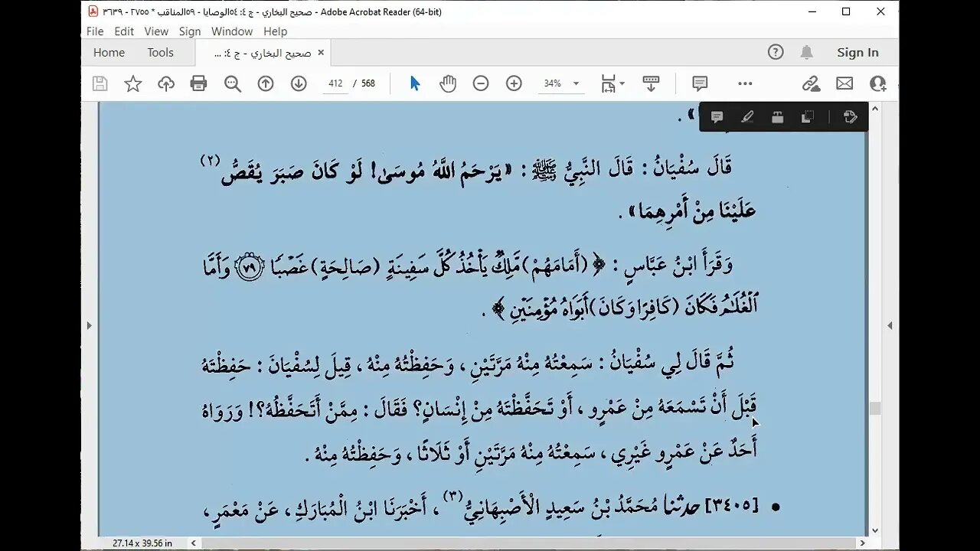The height and width of the screenshot is (551, 980).
Task: Switch to the Tools tab
Action: pyautogui.click(x=161, y=52)
